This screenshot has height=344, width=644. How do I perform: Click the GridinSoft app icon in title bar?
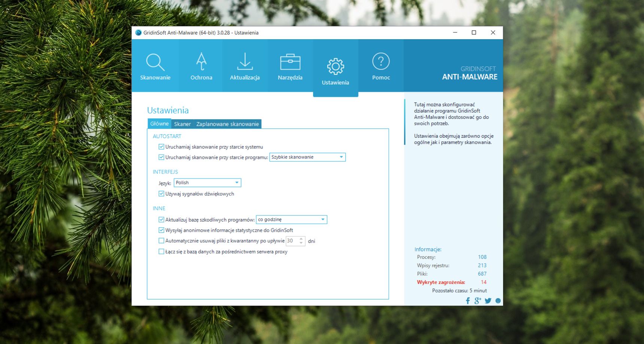click(138, 33)
